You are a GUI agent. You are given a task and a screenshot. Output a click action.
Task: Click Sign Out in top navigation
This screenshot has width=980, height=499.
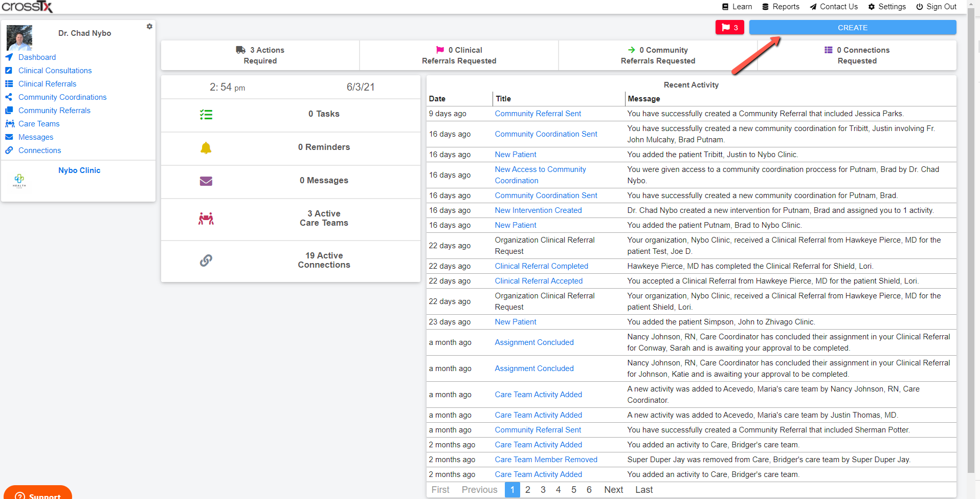pyautogui.click(x=937, y=7)
